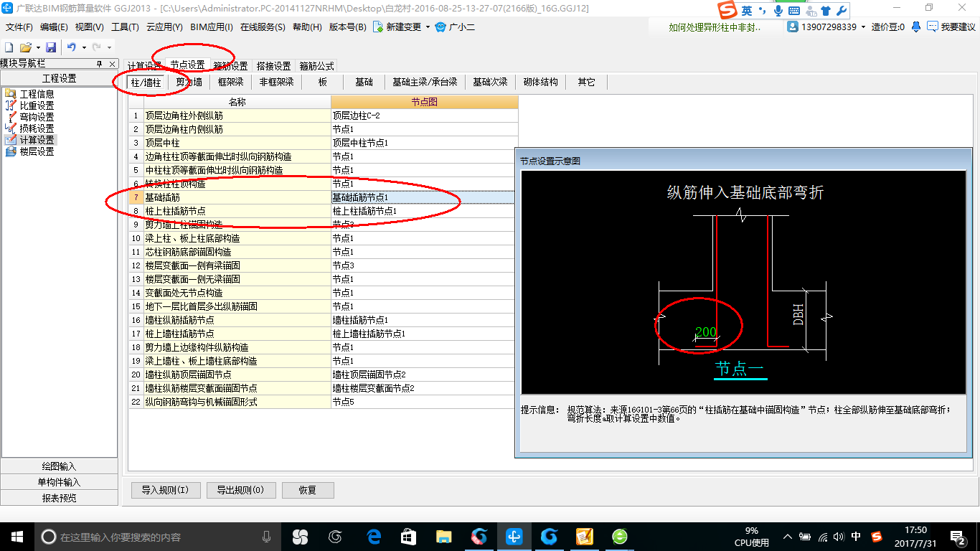Click the New file icon in toolbar
The image size is (980, 551).
[x=9, y=47]
